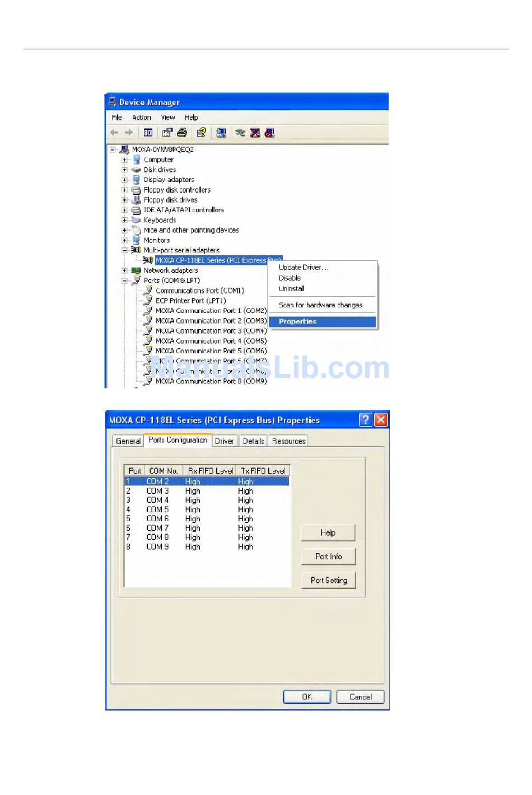532x795 pixels.
Task: Click the Communications Port (COM1) icon
Action: (x=148, y=291)
